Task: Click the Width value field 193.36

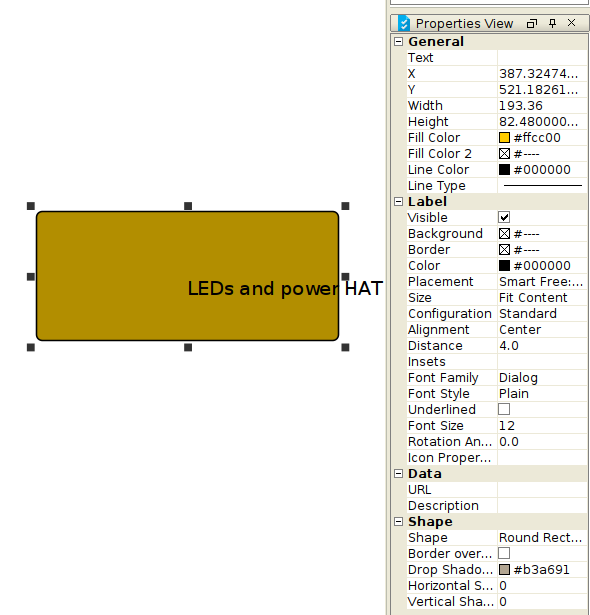Action: (542, 106)
